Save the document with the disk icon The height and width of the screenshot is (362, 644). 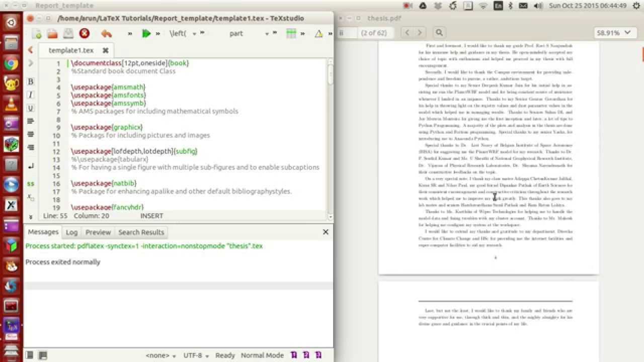68,34
